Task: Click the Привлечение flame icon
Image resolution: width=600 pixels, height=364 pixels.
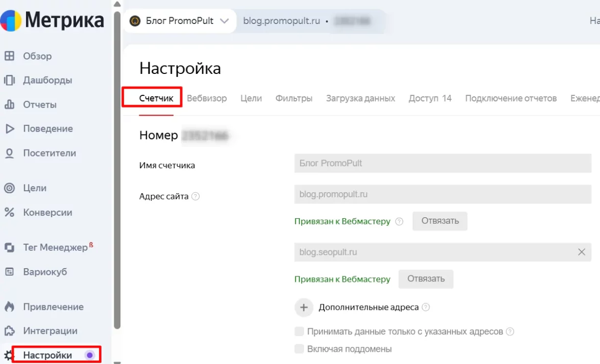Action: (9, 307)
